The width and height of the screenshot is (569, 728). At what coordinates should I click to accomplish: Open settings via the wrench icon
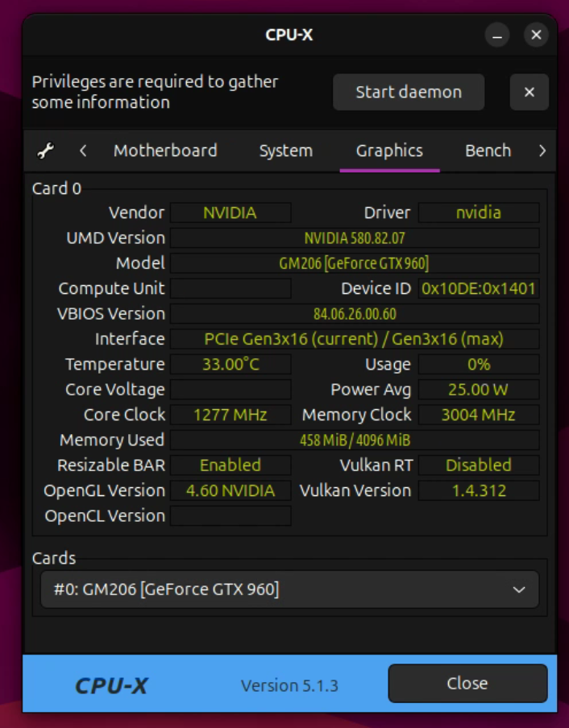[46, 151]
